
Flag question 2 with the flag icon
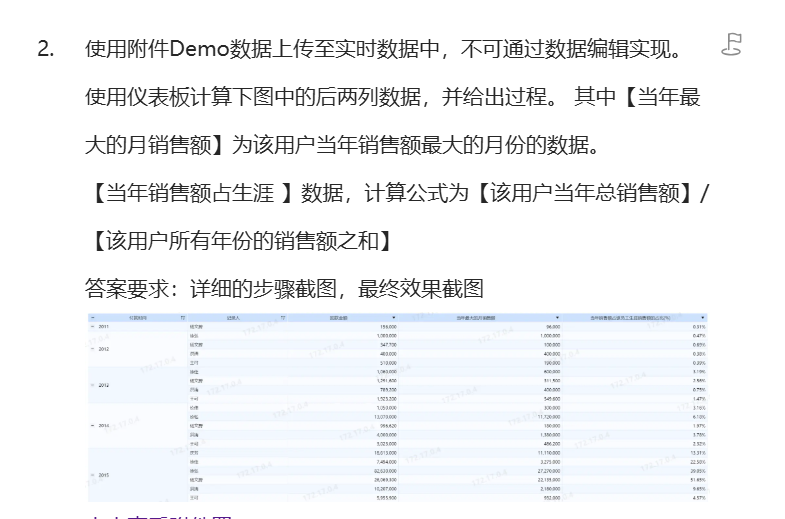(x=731, y=45)
